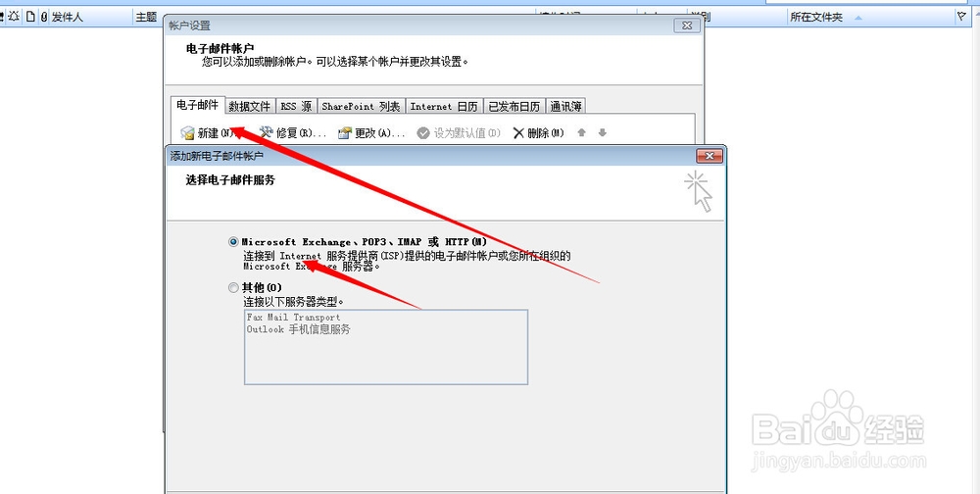Switch to the 通讯簿 tab

pyautogui.click(x=565, y=106)
